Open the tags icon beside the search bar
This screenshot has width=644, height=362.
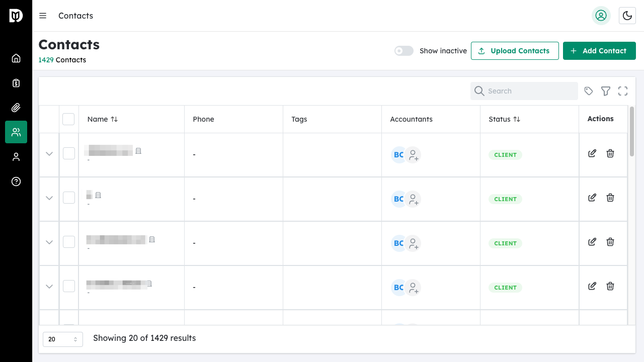(x=588, y=91)
